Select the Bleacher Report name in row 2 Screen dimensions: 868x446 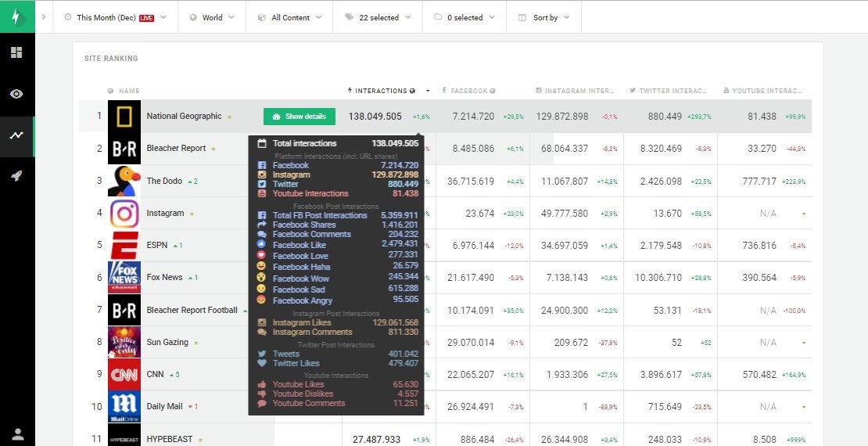(176, 149)
